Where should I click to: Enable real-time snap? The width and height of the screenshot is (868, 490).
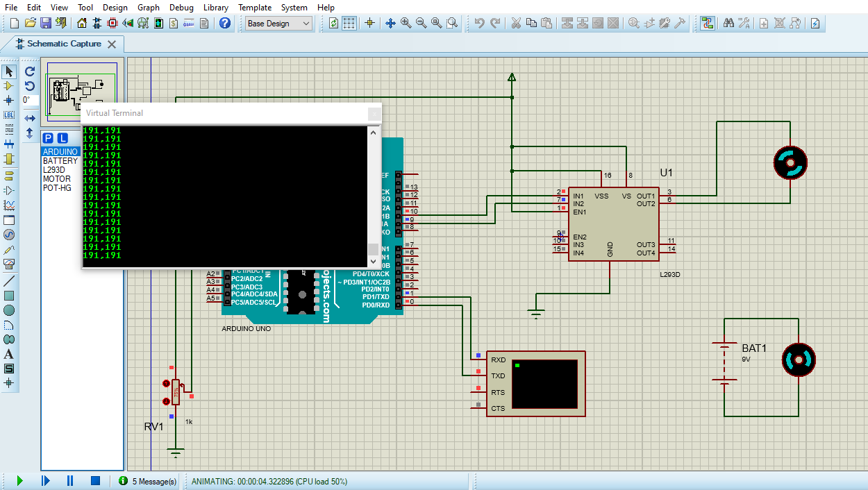click(369, 23)
